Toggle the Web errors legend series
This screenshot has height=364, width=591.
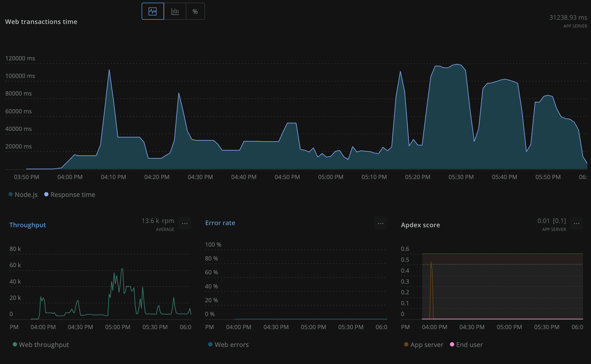coord(228,345)
